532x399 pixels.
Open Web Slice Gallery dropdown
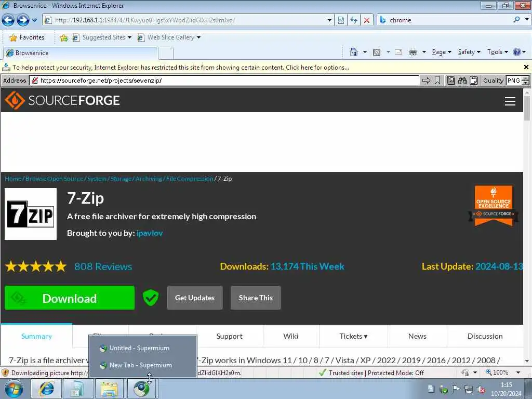click(x=169, y=37)
